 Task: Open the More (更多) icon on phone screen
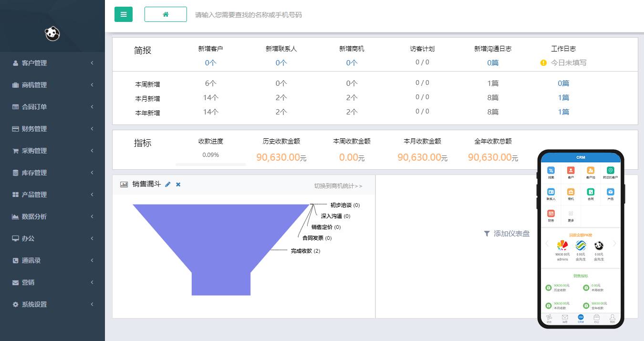click(x=571, y=213)
